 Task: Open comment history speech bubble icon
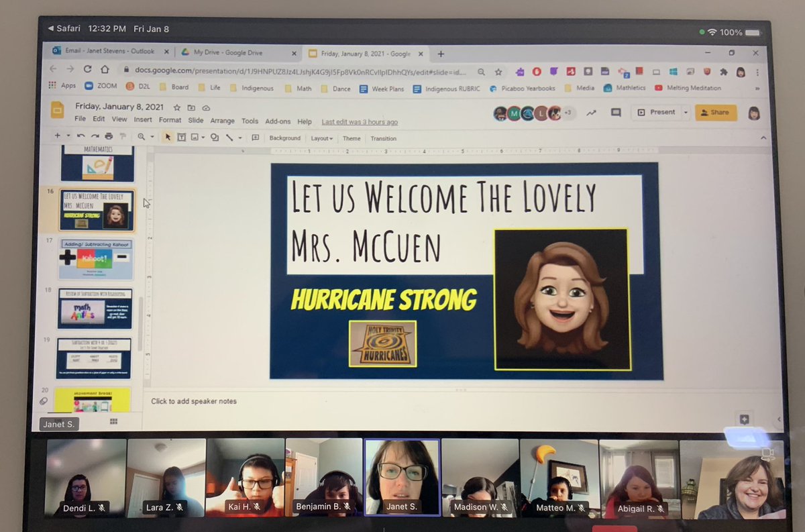tap(616, 113)
